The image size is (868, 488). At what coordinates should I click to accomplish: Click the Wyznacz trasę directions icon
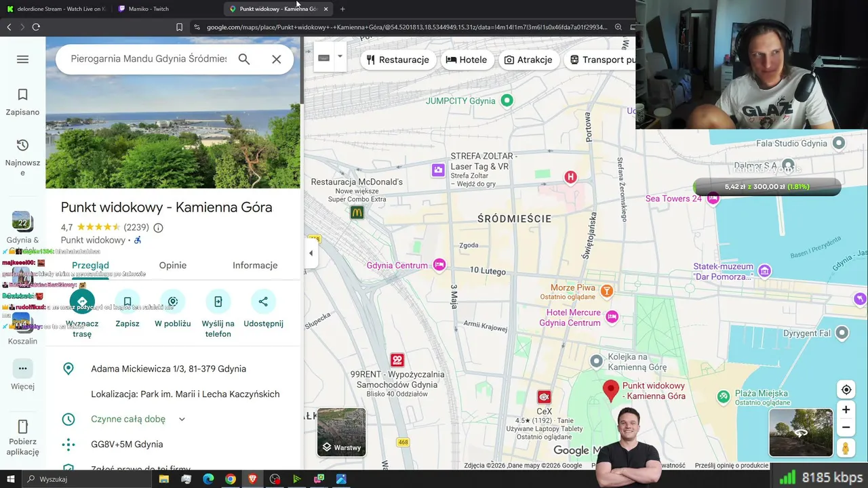(x=82, y=302)
